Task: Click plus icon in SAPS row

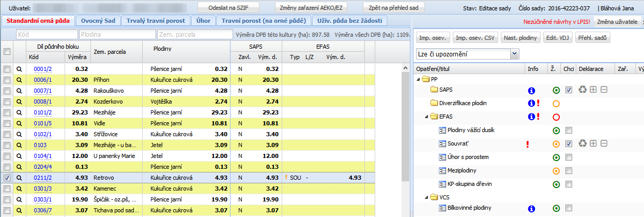Action: (593, 90)
